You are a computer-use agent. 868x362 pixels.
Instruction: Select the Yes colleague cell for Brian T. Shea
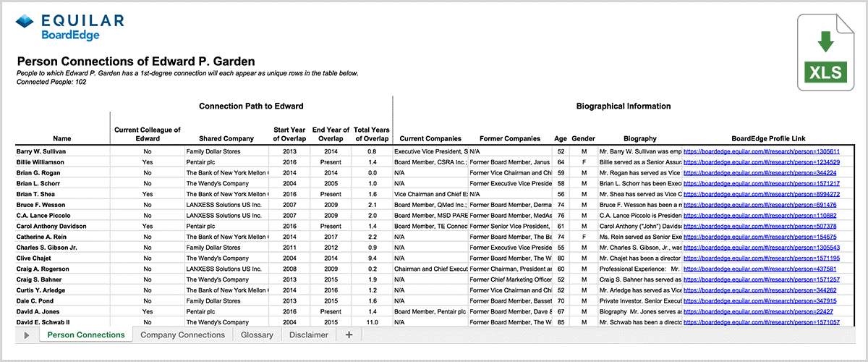point(148,194)
